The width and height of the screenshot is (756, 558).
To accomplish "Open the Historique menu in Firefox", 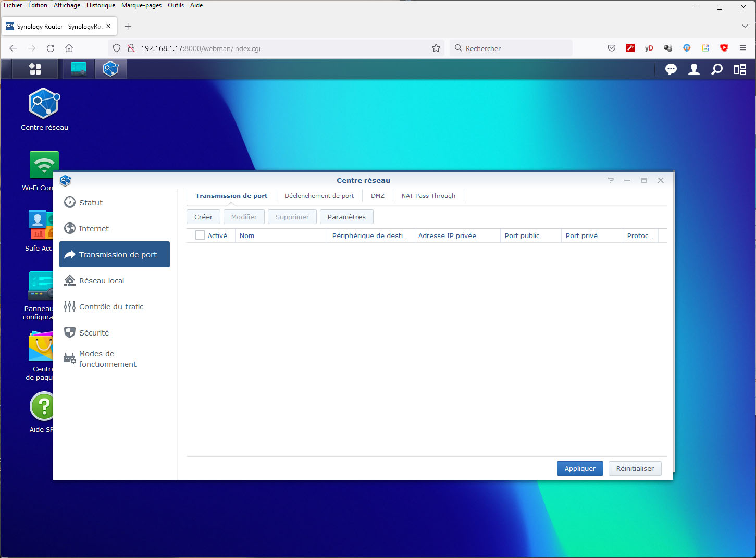I will coord(101,5).
